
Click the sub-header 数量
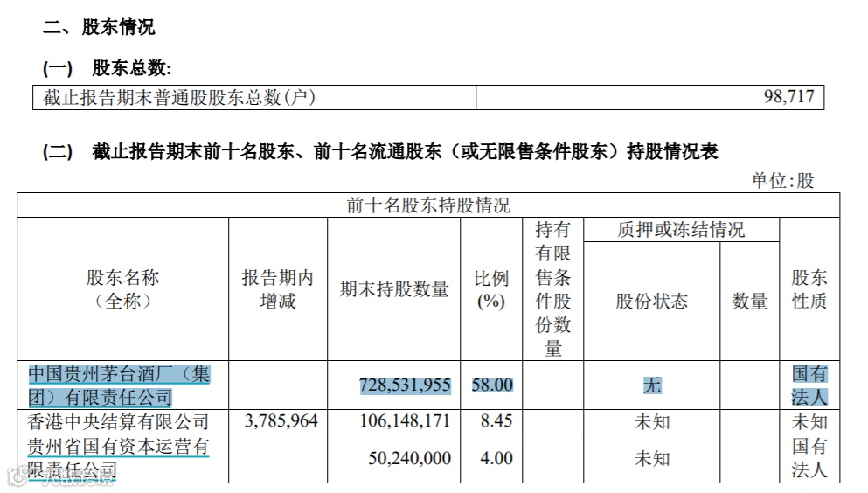(749, 301)
